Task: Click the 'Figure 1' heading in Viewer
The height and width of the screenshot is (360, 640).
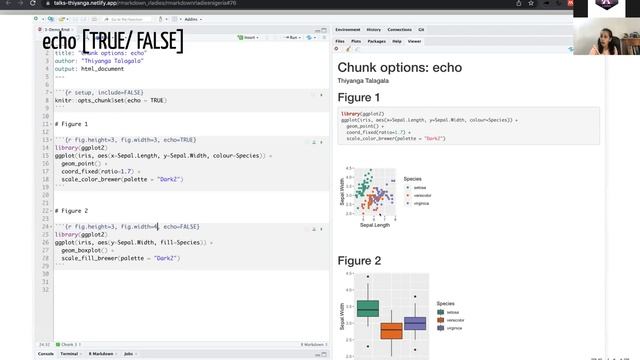Action: click(x=359, y=98)
